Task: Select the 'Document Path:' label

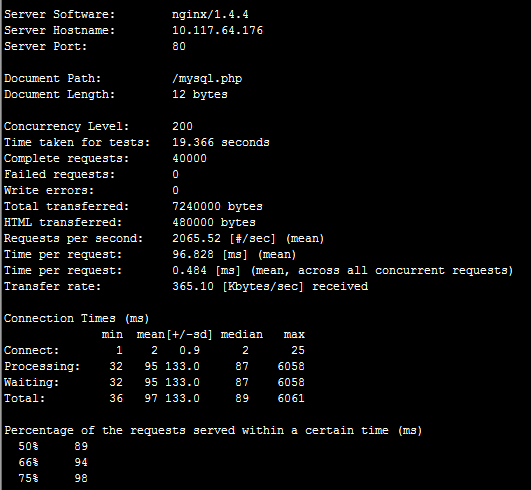Action: click(x=52, y=79)
